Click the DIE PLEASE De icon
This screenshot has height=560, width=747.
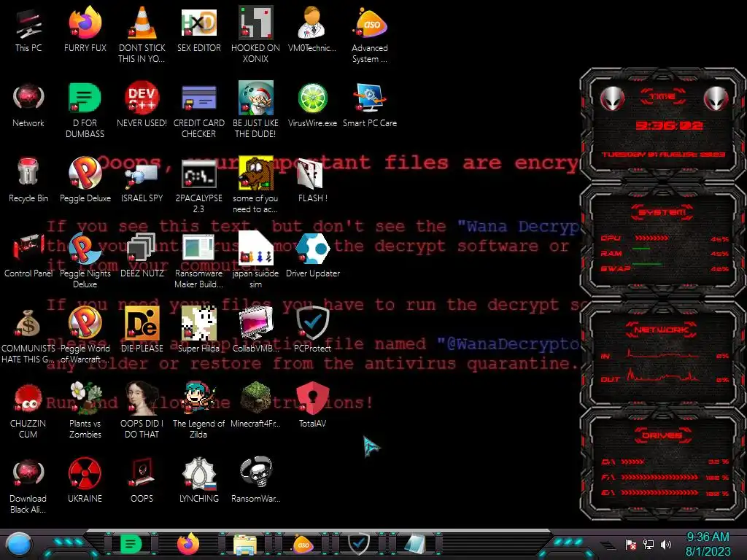(x=142, y=330)
